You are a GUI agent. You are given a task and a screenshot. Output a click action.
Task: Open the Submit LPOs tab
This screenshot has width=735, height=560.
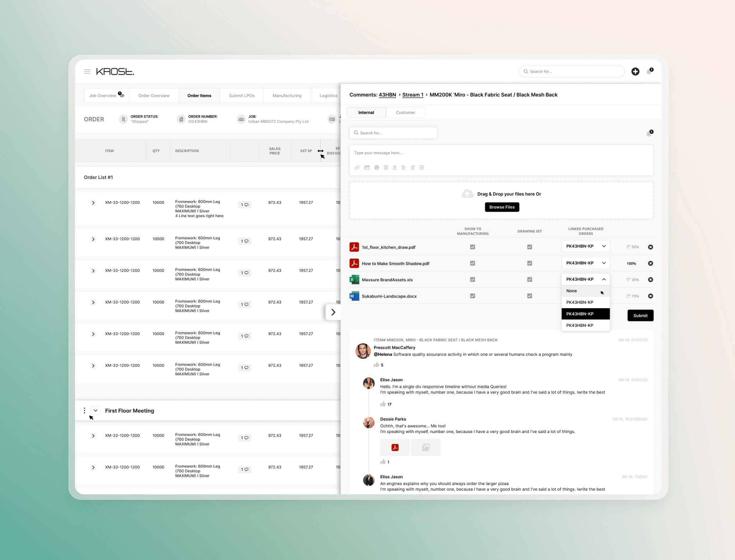(x=242, y=96)
